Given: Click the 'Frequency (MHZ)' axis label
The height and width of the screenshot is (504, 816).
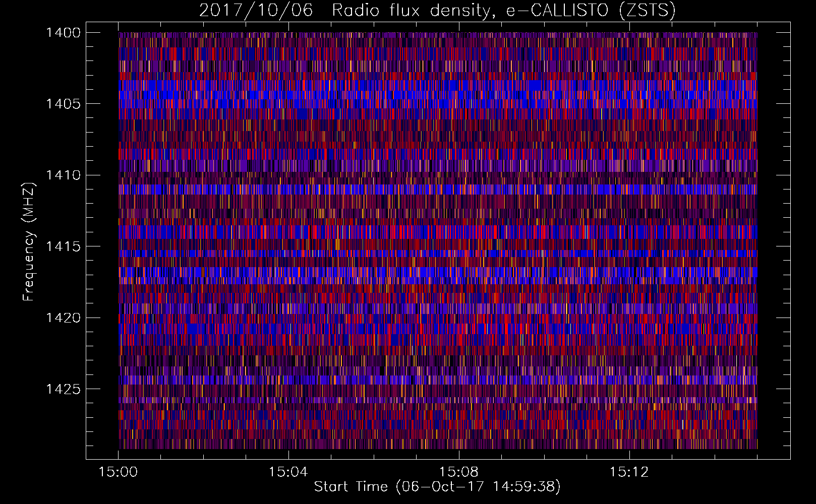Looking at the screenshot, I should click(29, 242).
